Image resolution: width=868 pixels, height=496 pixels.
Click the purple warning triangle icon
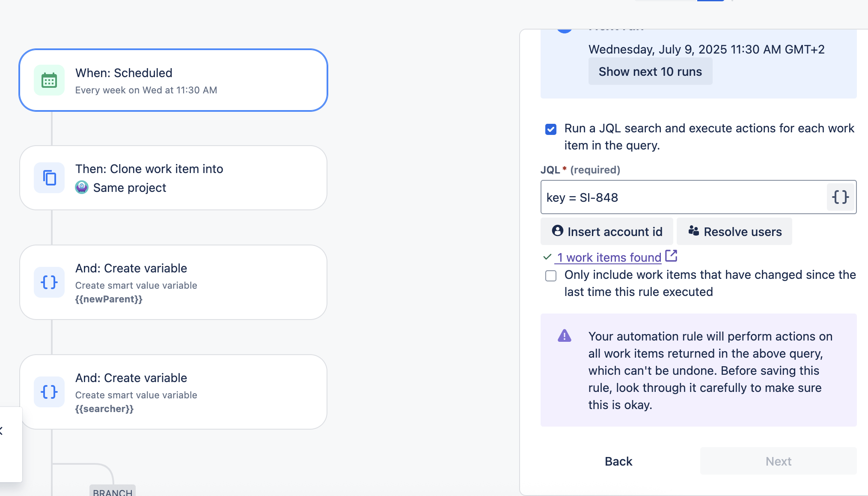(565, 335)
